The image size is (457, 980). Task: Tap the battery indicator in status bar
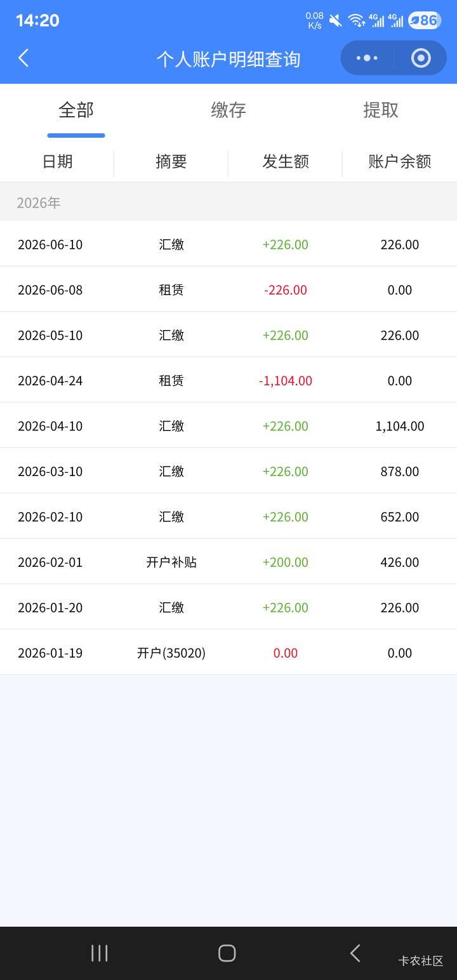425,20
